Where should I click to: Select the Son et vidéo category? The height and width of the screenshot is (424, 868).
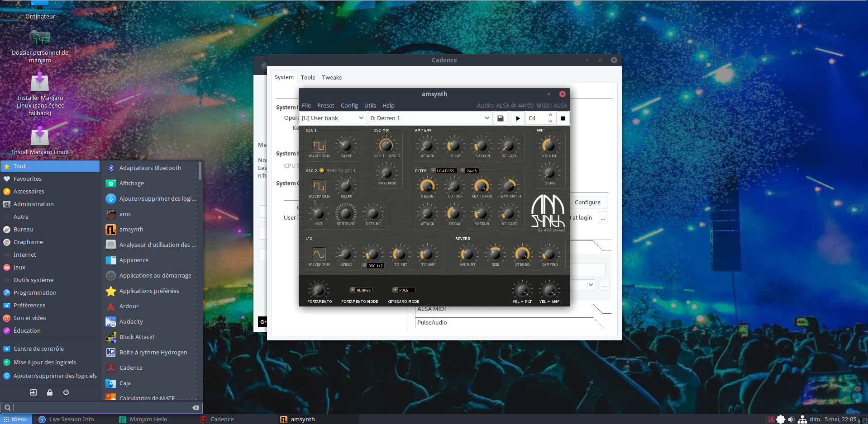(x=50, y=318)
